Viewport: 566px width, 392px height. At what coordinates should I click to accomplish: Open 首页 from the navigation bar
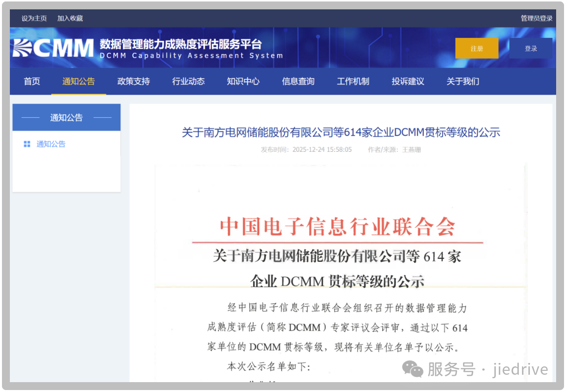pyautogui.click(x=31, y=81)
